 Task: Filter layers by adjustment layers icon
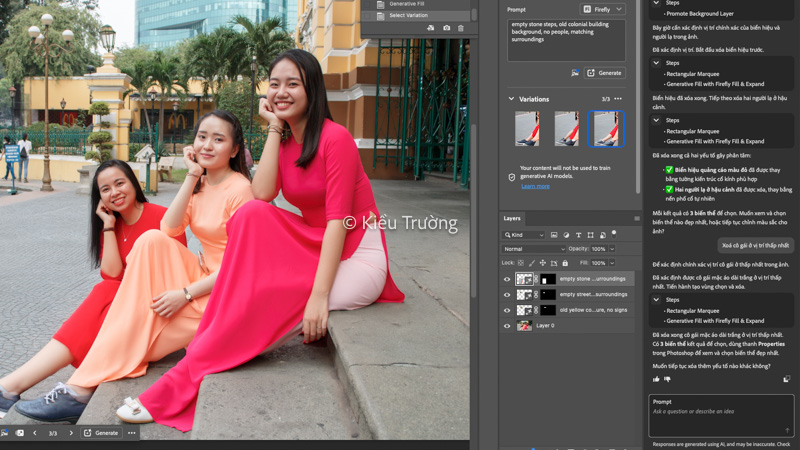tap(566, 235)
